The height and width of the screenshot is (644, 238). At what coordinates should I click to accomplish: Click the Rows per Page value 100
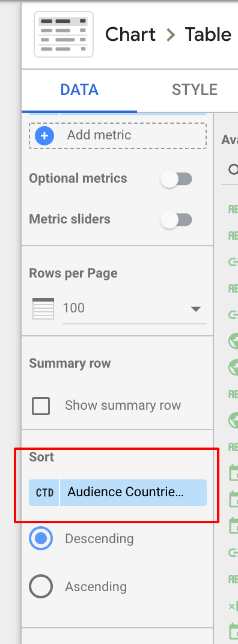pos(74,308)
